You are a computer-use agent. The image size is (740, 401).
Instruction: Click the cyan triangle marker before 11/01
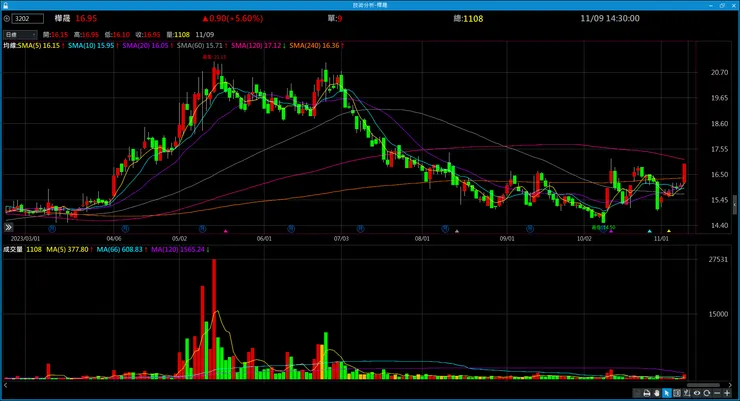(649, 231)
